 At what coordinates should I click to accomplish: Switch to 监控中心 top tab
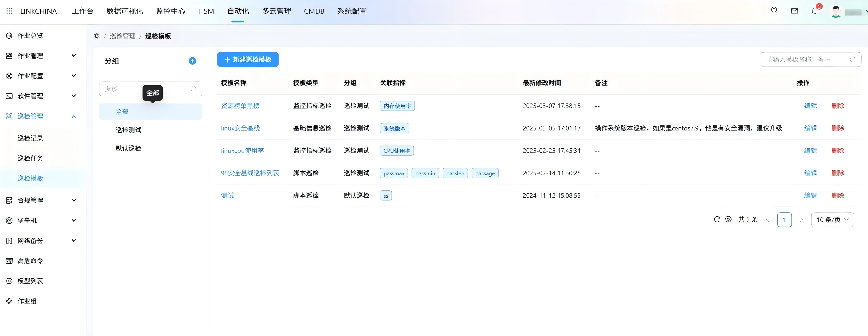click(x=170, y=11)
